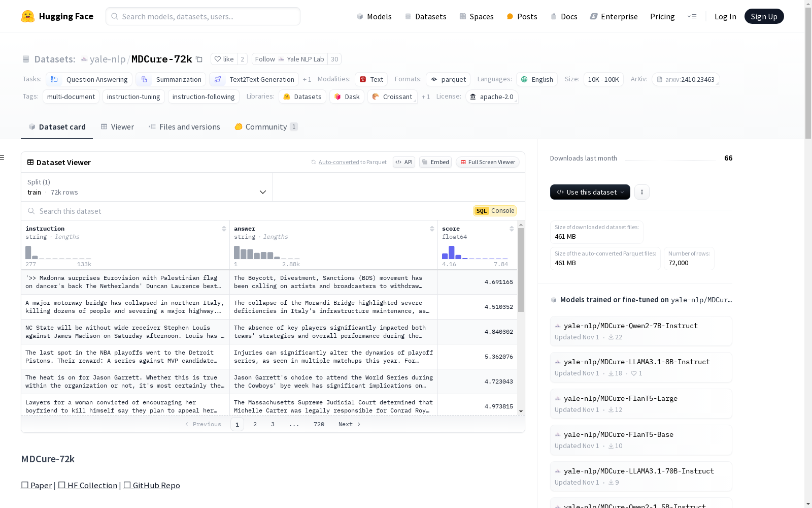Go to Models in top navigation
Screen dimensions: 812x508
(374, 16)
